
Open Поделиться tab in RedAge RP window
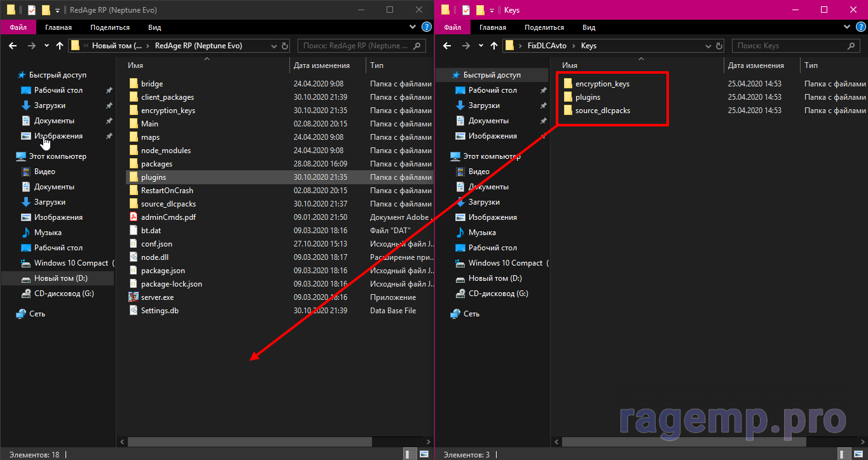[x=110, y=27]
